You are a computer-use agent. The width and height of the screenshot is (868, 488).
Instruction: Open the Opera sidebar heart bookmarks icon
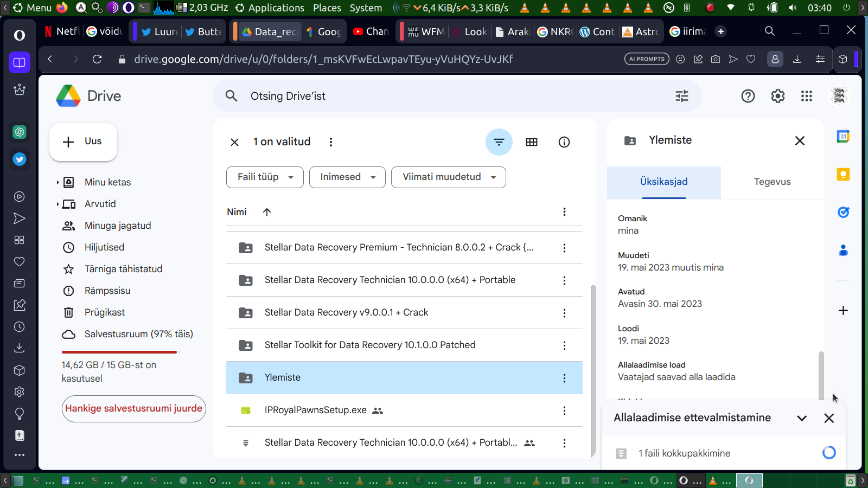coord(20,262)
